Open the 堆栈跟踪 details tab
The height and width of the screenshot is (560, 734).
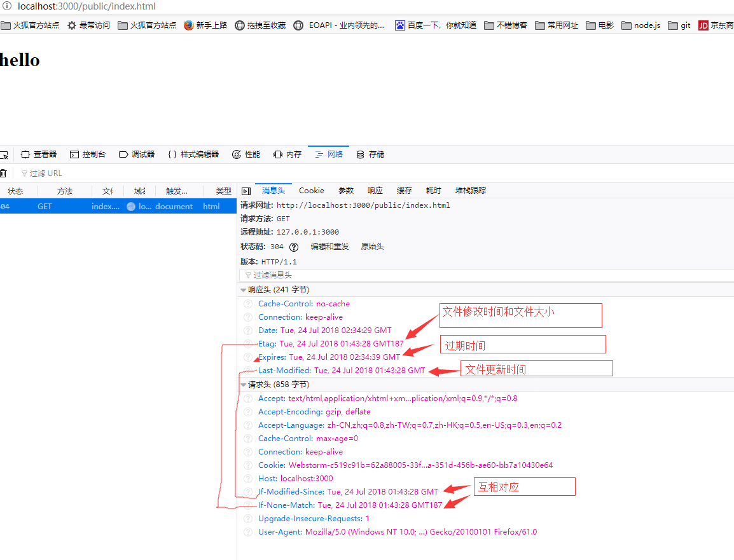(x=471, y=191)
